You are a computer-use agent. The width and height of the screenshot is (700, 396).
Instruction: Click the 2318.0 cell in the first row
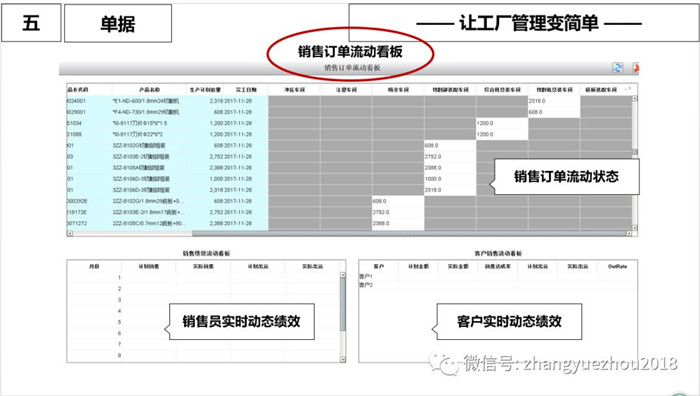tap(554, 101)
